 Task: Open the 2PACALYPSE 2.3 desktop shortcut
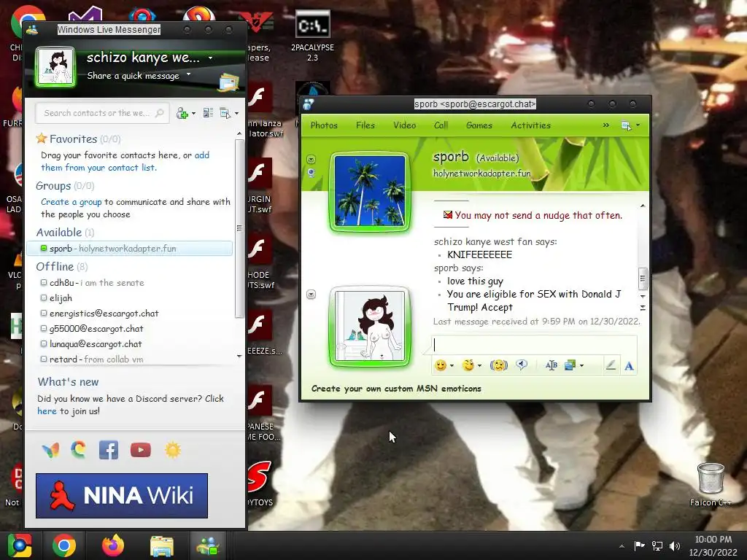[312, 36]
